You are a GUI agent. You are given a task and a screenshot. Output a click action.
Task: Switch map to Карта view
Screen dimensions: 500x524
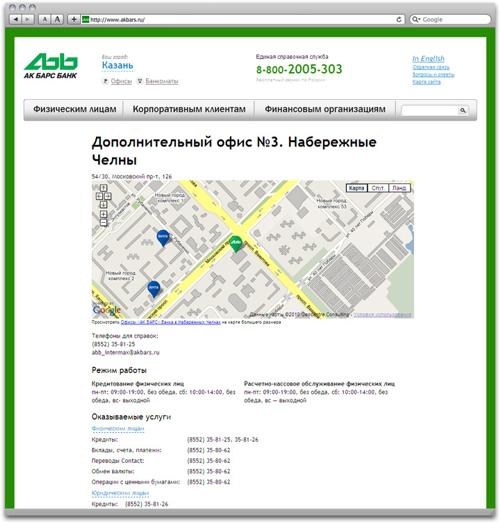[x=356, y=188]
